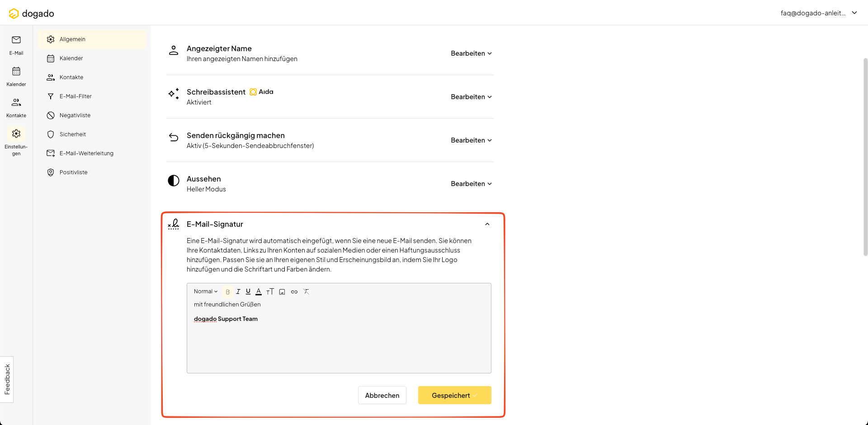Click the yellow Gespeichert button

[x=454, y=395]
